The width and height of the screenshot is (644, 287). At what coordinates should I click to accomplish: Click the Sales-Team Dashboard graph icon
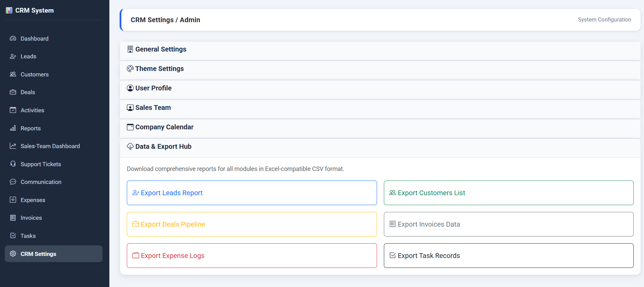click(13, 146)
